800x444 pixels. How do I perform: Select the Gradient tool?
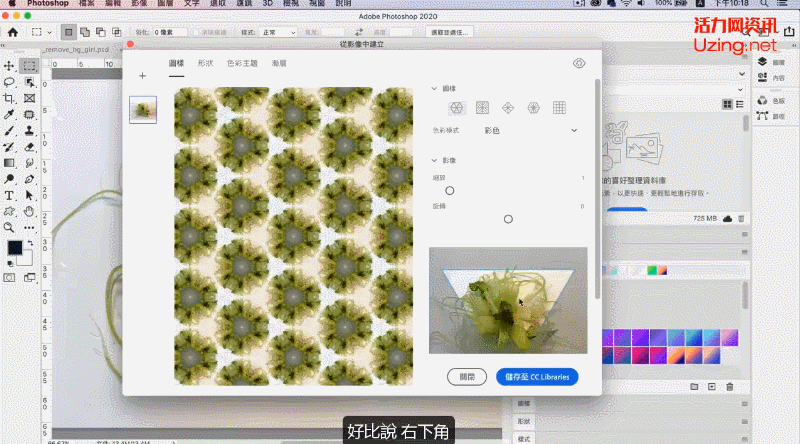pyautogui.click(x=9, y=163)
